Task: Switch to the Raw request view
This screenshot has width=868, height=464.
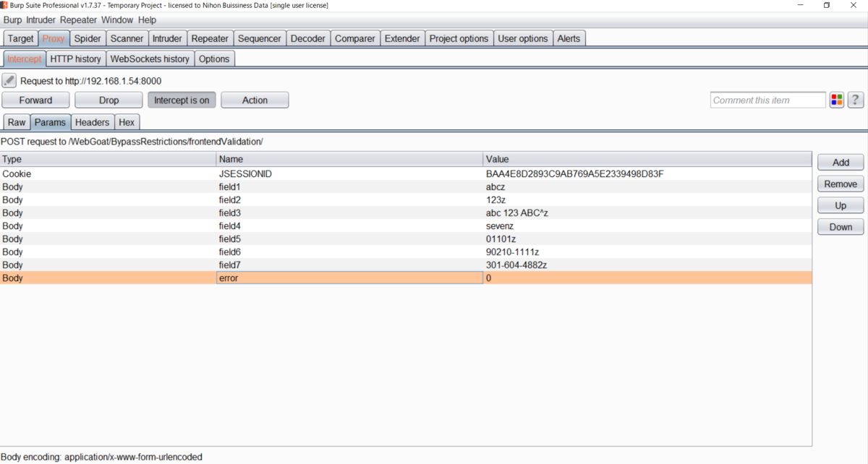Action: (x=17, y=122)
